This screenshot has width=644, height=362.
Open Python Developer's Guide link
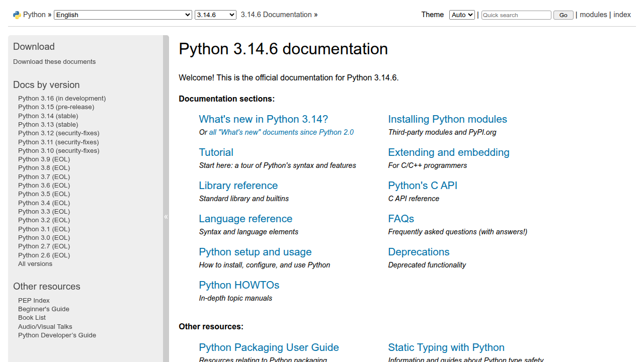[x=57, y=335]
